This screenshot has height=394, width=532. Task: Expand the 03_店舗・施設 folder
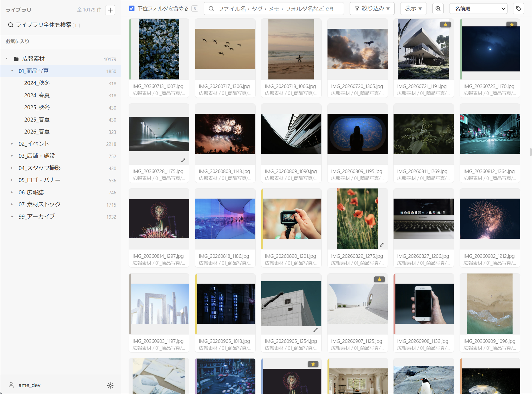(x=12, y=156)
